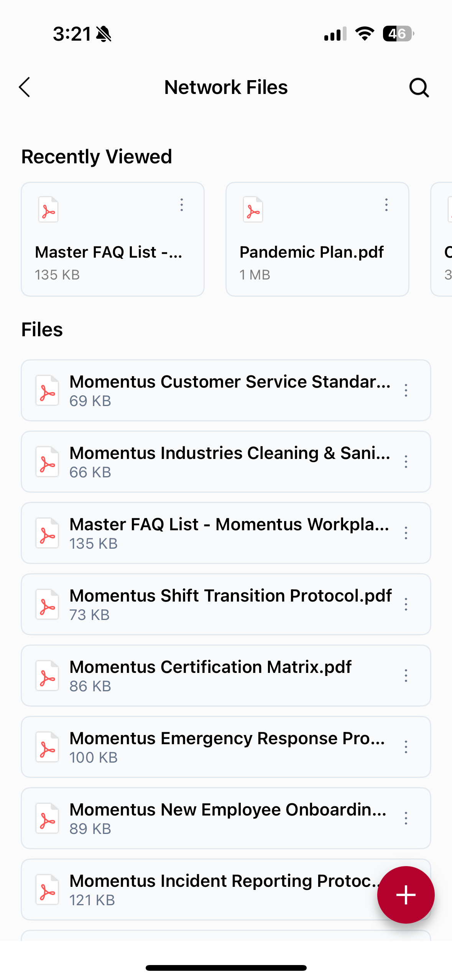The height and width of the screenshot is (980, 452).
Task: Open more options for Momentus Customer Service file
Action: 406,390
